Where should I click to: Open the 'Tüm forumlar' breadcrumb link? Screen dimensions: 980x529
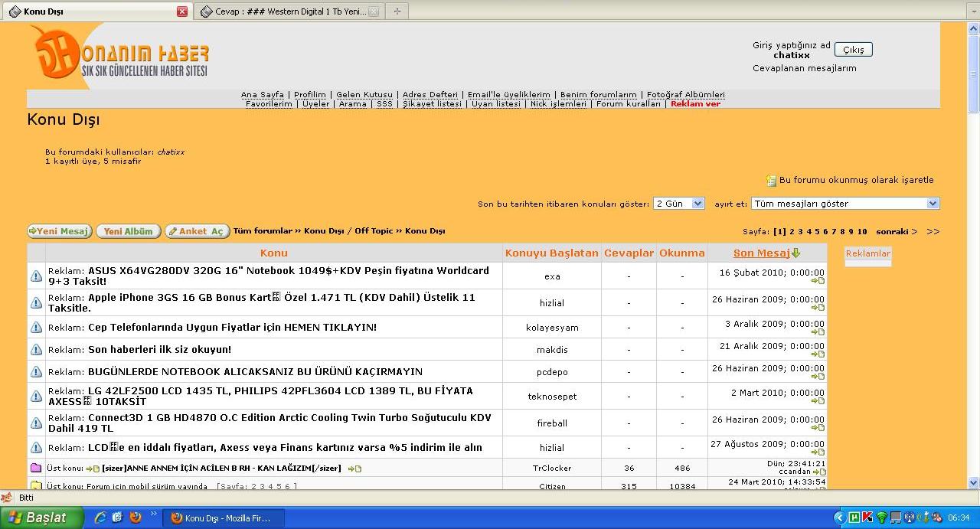(263, 231)
